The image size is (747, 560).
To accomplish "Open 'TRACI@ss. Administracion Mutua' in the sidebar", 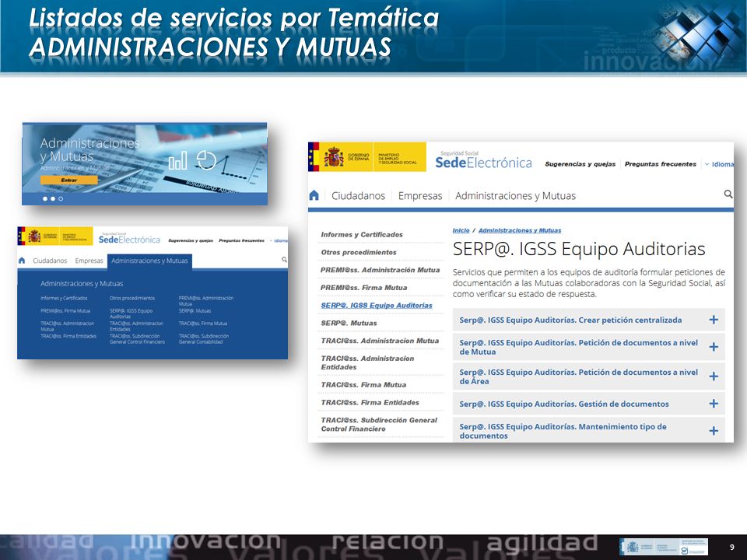I will click(380, 341).
